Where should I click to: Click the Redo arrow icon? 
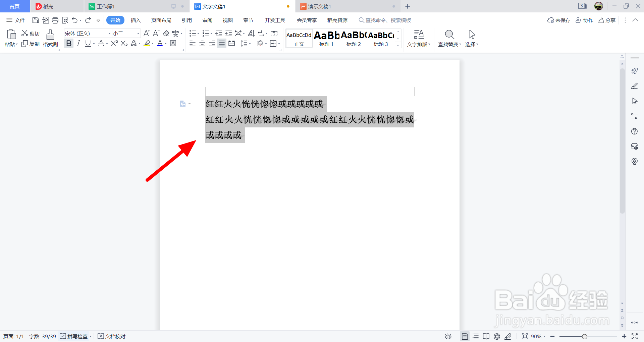tap(88, 20)
